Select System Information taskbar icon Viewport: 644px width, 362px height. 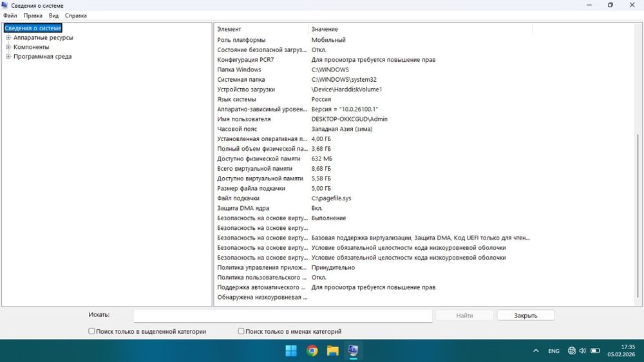[x=353, y=350]
